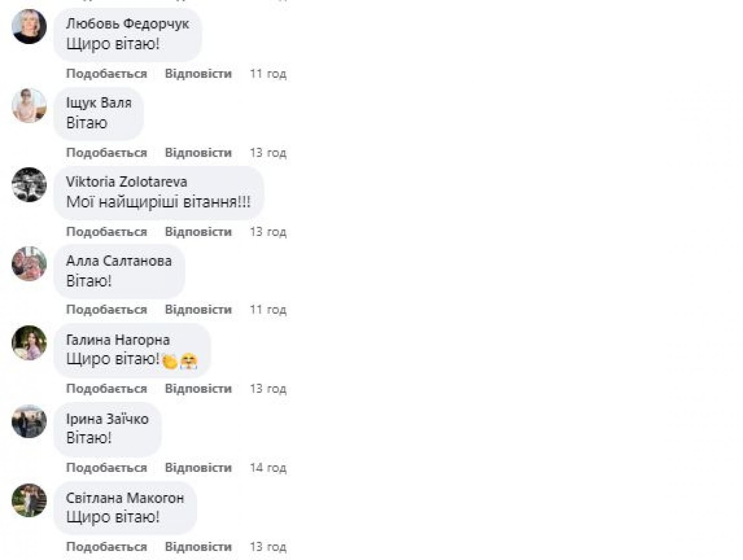Screen dimensions: 743x560
Task: Open the 14 год timestamp link
Action: tap(268, 468)
